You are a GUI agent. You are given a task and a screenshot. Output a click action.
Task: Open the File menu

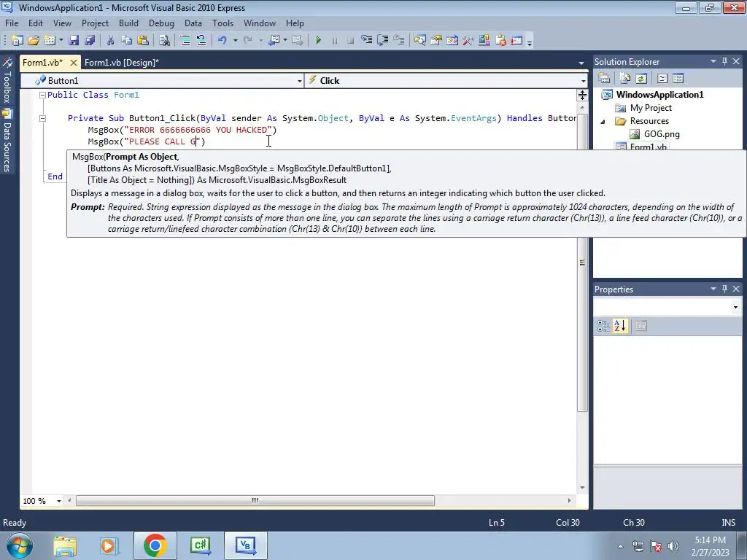[12, 23]
